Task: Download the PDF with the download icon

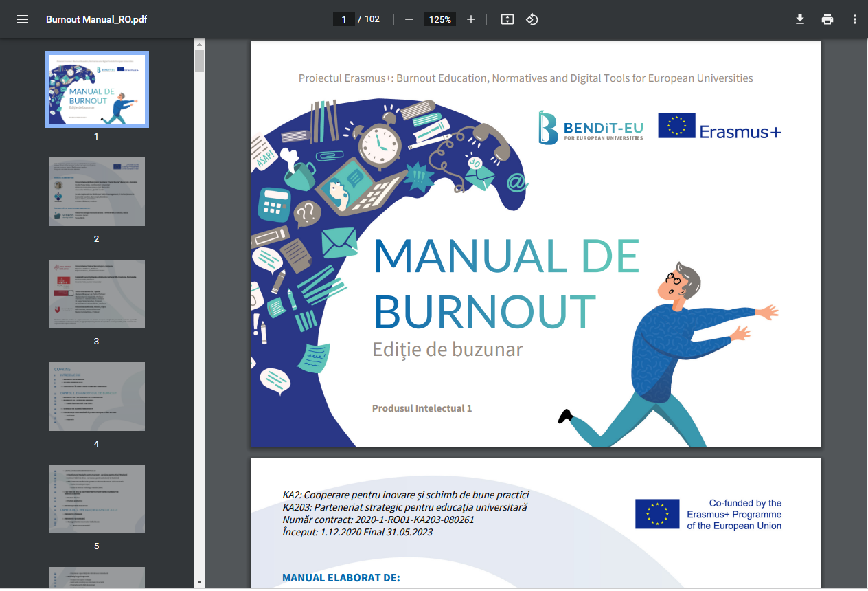Action: (x=800, y=19)
